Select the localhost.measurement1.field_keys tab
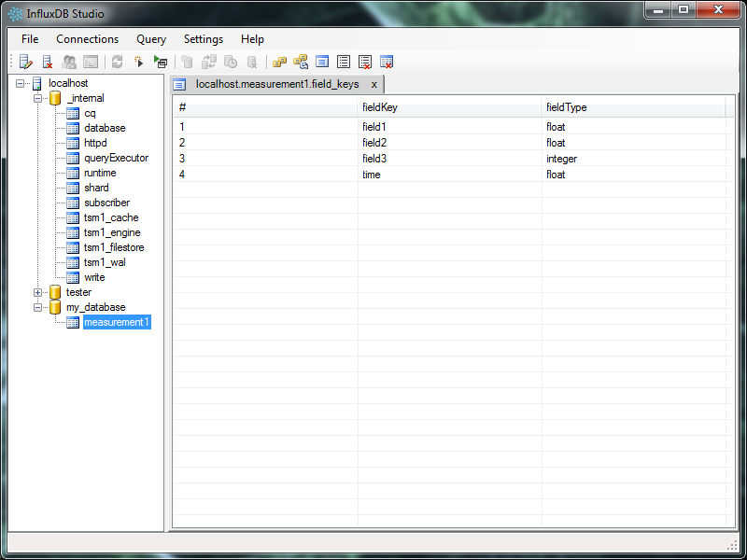This screenshot has height=560, width=747. 277,84
